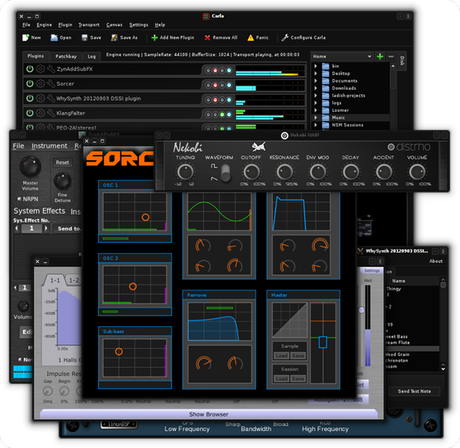Click the Sample Load button in Sorcer
The width and height of the screenshot is (460, 448).
[281, 356]
